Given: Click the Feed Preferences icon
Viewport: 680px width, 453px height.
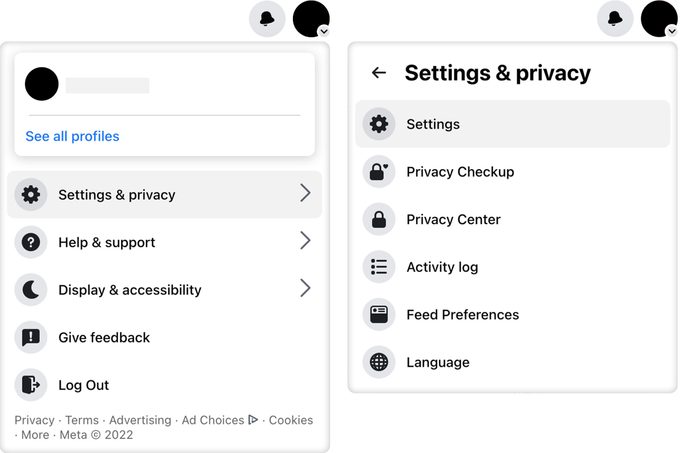Looking at the screenshot, I should pos(379,314).
